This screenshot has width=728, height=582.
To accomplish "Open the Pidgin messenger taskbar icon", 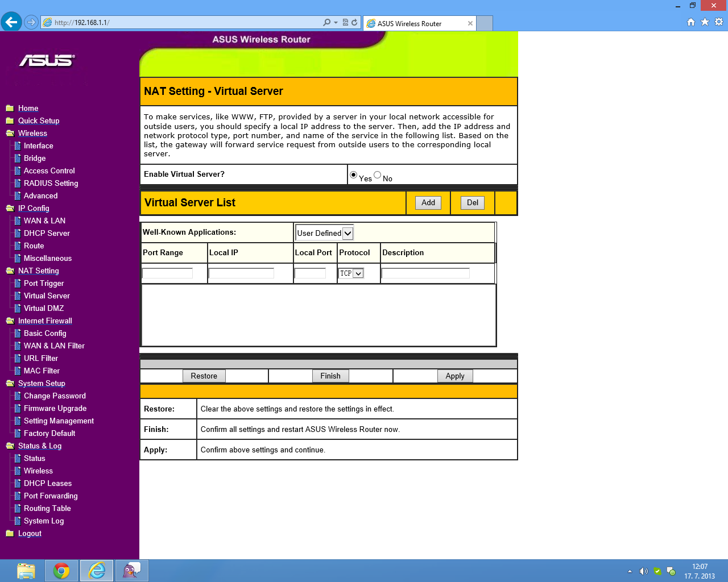I will tap(132, 571).
